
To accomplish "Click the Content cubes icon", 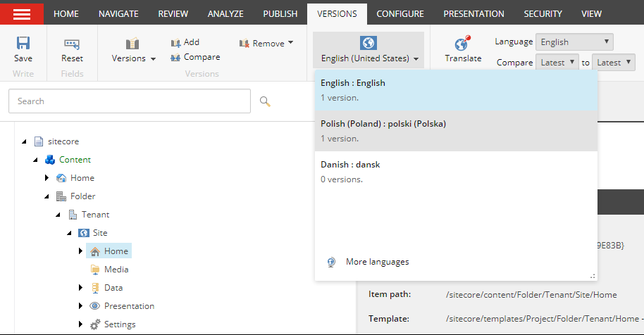I will 50,160.
